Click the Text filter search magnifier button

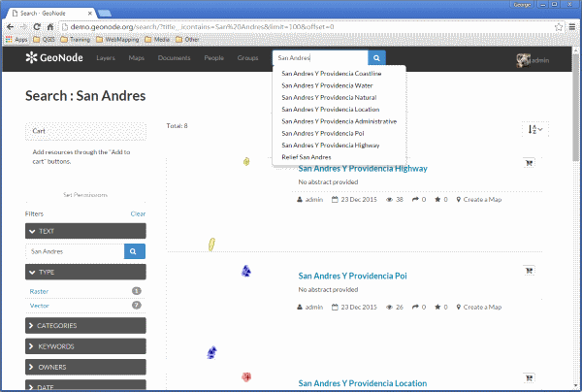click(135, 251)
